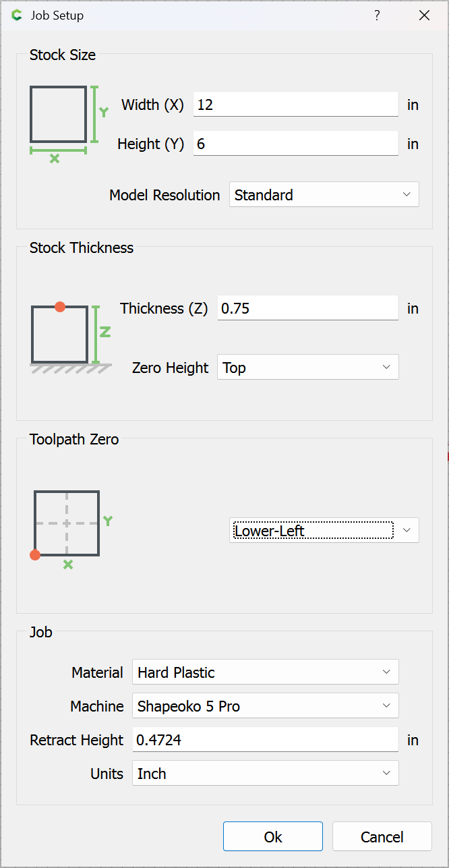Click the orange zero point on thickness diagram

[60, 307]
